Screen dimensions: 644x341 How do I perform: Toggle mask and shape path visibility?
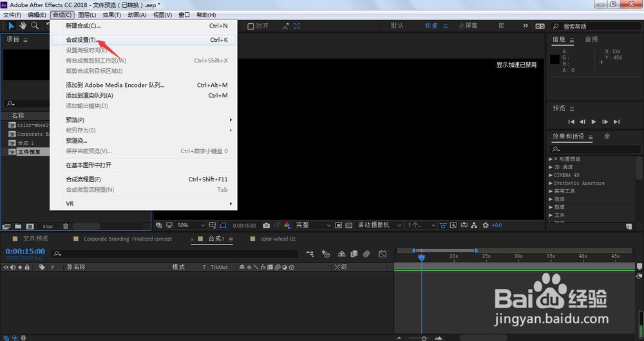click(x=223, y=225)
